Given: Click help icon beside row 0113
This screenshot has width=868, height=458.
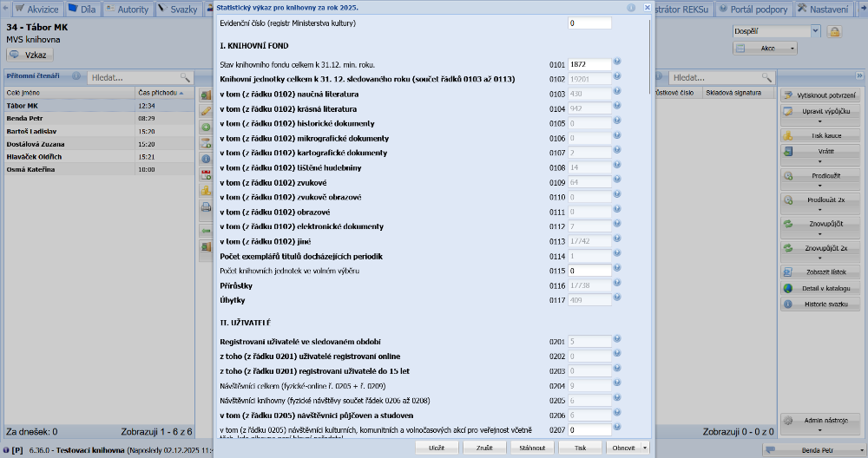Looking at the screenshot, I should pyautogui.click(x=617, y=240).
